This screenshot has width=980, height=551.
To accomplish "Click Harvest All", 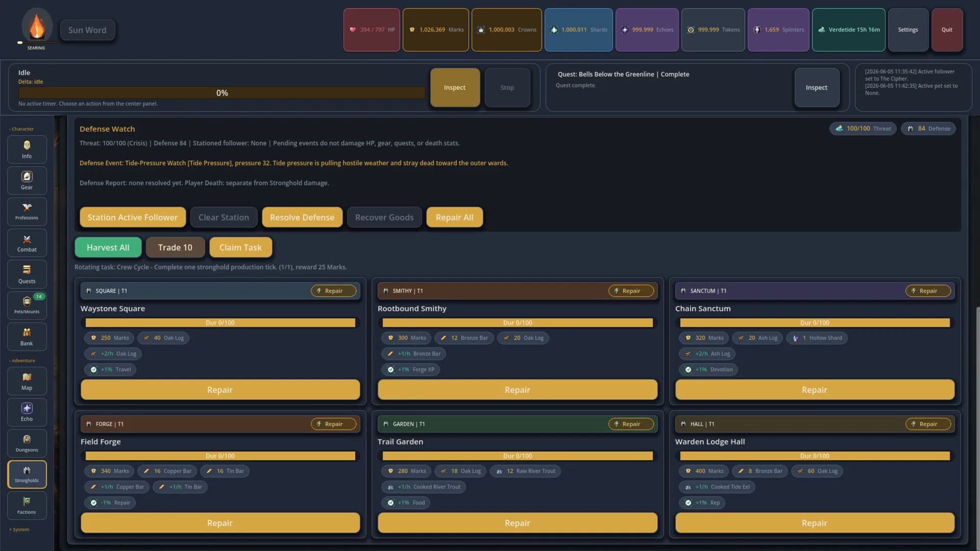I will (108, 247).
